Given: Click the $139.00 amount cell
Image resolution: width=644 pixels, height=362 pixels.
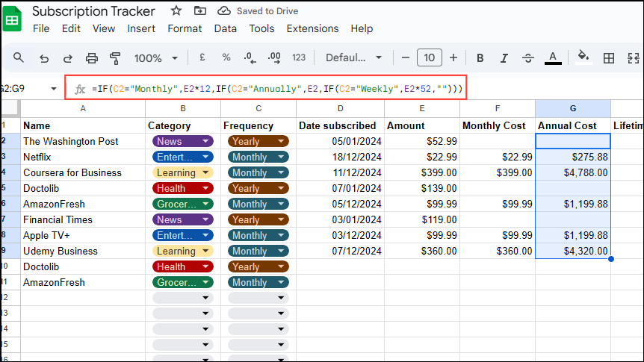Looking at the screenshot, I should (x=422, y=188).
